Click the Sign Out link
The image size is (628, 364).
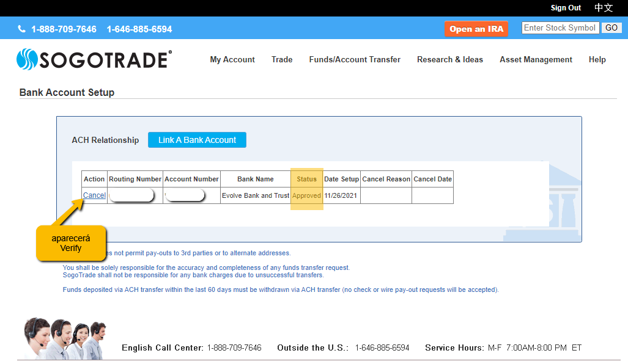[x=566, y=8]
